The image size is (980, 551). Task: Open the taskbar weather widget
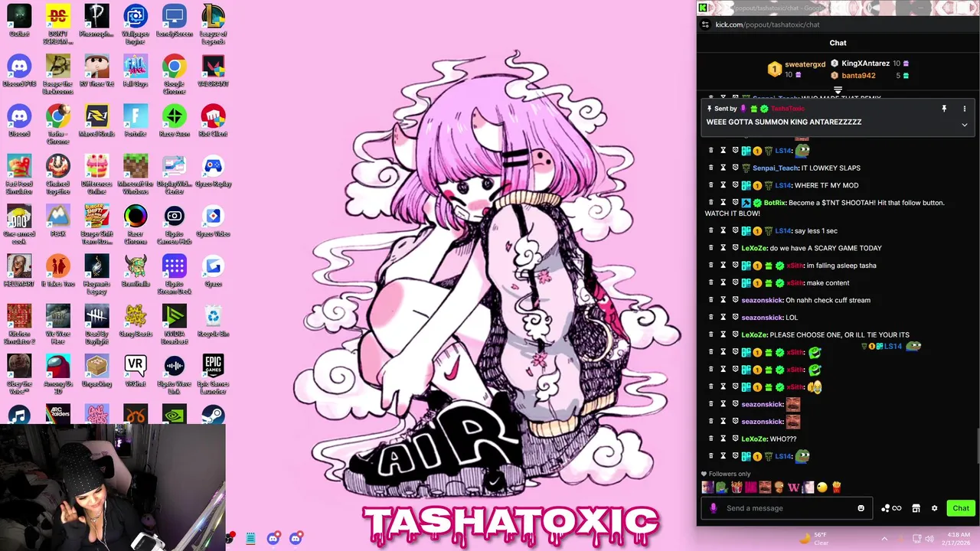[814, 538]
